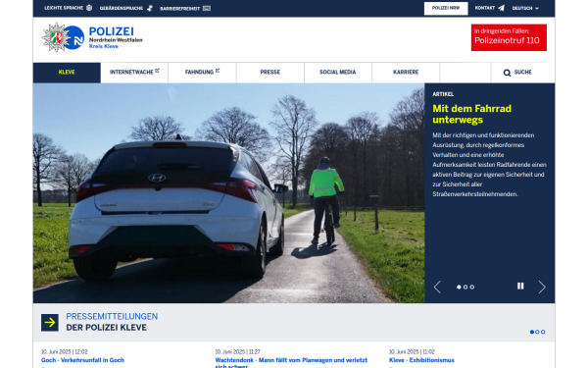The width and height of the screenshot is (588, 368).
Task: Open the 'Mit dem Fahrrad unterwegs' article headline
Action: pos(471,114)
